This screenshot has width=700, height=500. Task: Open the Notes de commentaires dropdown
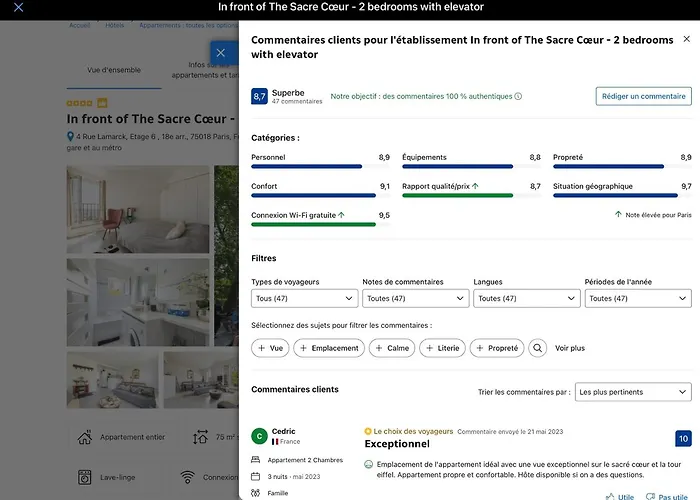pos(416,298)
